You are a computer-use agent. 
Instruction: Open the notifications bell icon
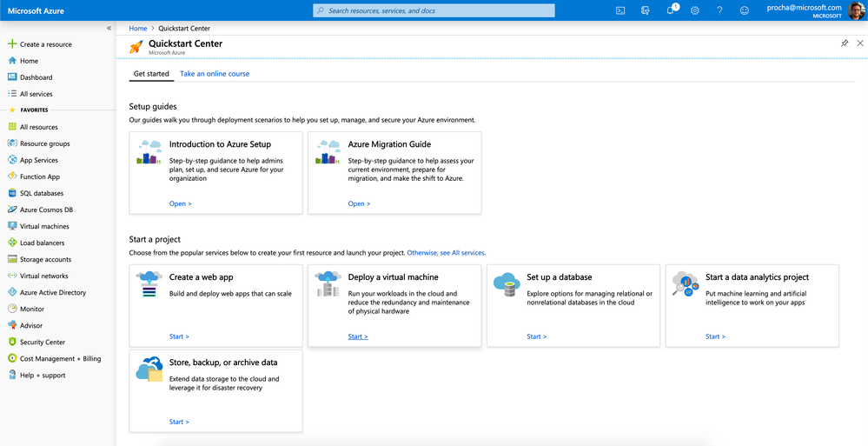(x=671, y=10)
